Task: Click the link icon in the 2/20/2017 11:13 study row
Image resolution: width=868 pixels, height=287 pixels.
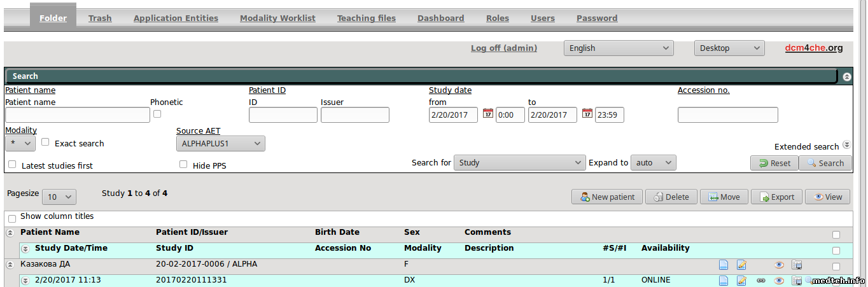Action: (760, 281)
